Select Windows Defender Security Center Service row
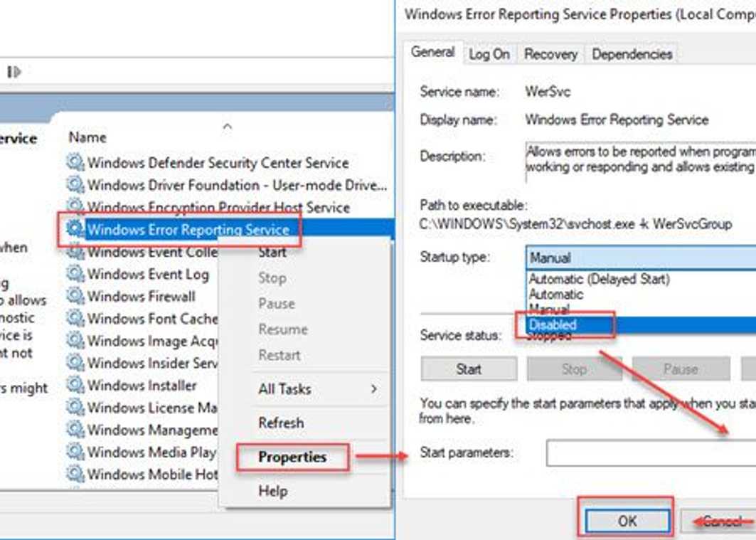The width and height of the screenshot is (756, 540). (218, 162)
